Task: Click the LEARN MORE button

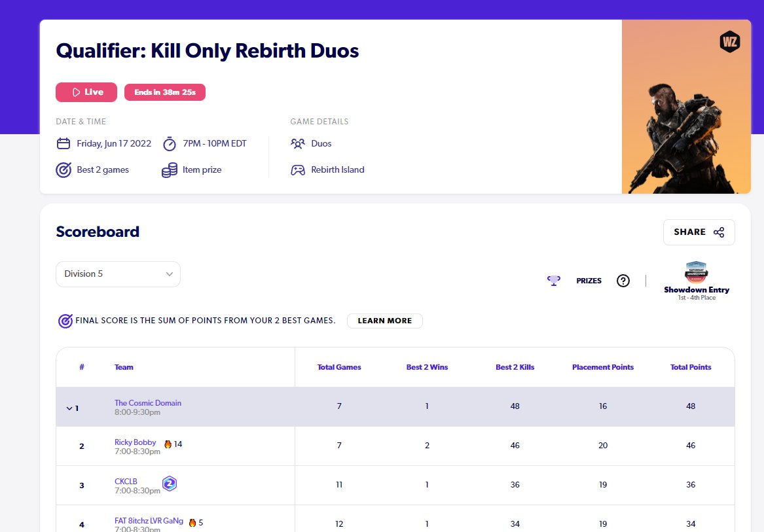Action: tap(384, 321)
